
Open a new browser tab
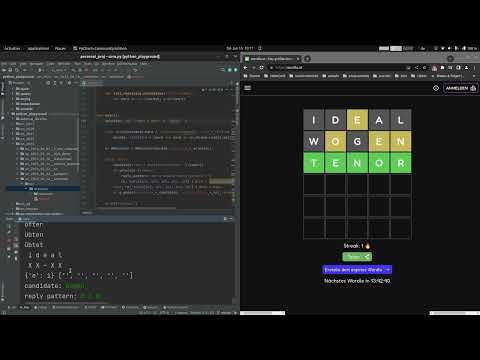tap(307, 59)
